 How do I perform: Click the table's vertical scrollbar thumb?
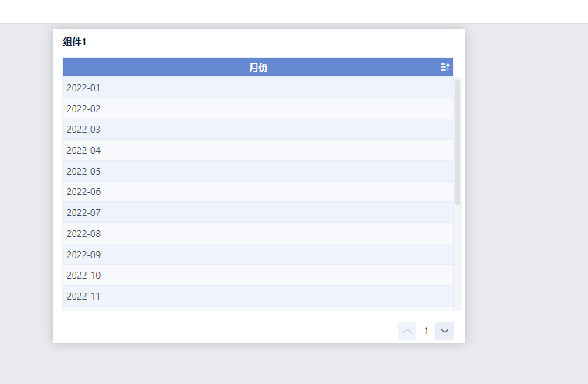[x=458, y=143]
